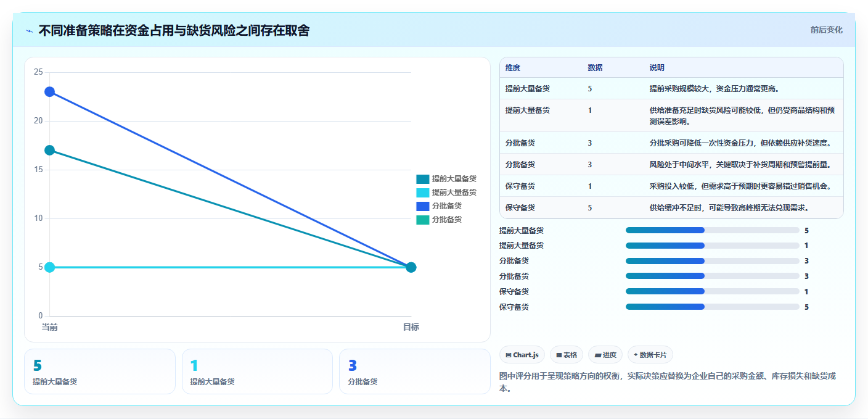
Task: Click the 当前 x-axis label
Action: [x=49, y=327]
